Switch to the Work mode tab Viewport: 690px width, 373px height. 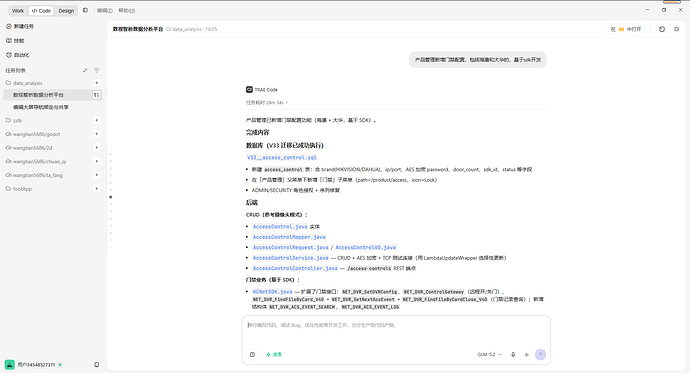click(18, 11)
